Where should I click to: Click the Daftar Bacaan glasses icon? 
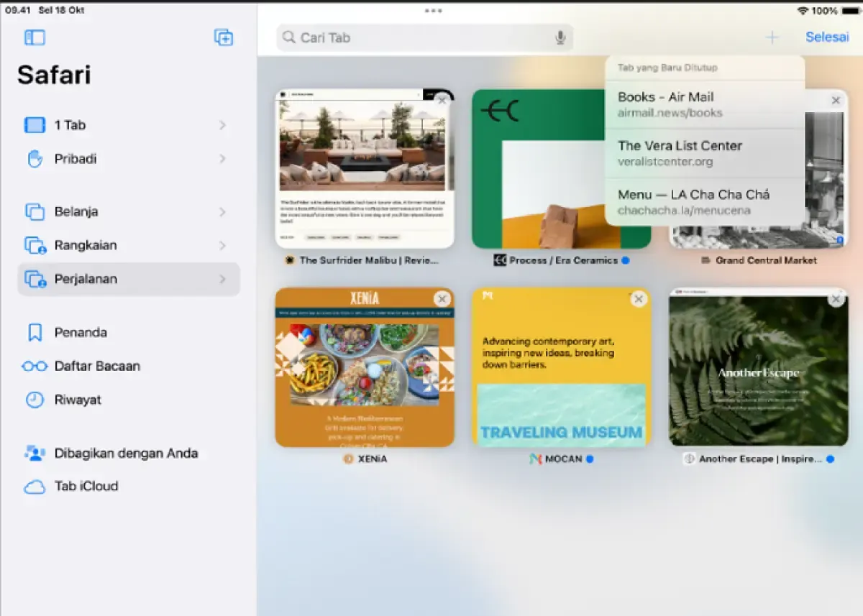coord(35,366)
